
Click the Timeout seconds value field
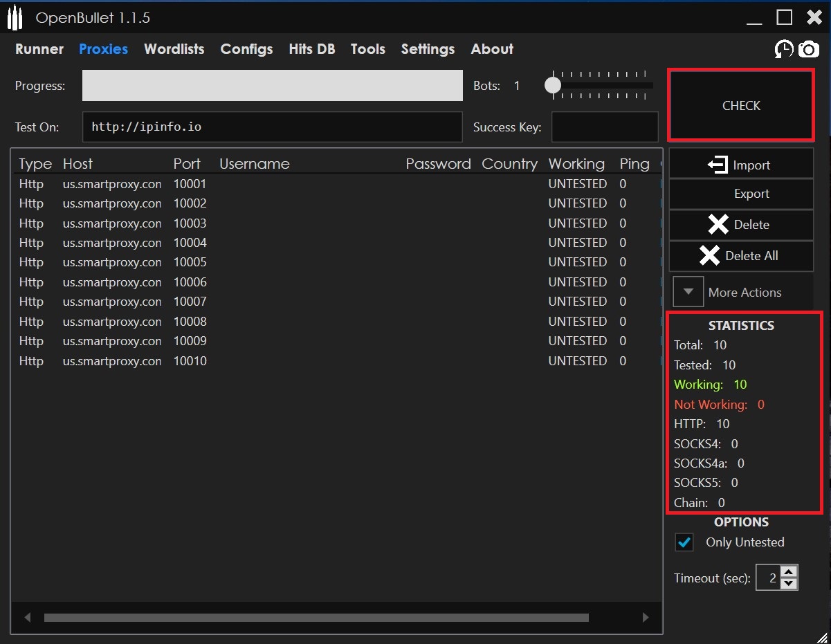click(767, 578)
